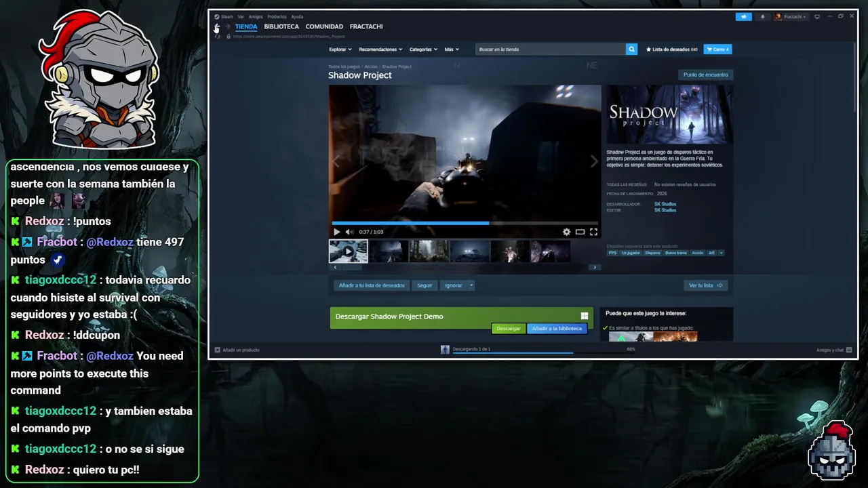Click Descargando 1 de 1 status
This screenshot has width=868, height=488.
(x=471, y=349)
